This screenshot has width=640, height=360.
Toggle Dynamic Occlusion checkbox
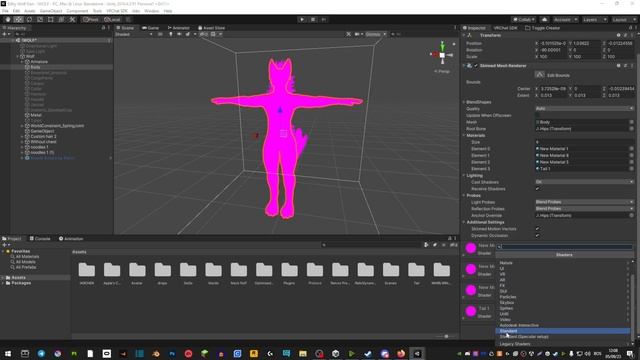click(x=537, y=236)
